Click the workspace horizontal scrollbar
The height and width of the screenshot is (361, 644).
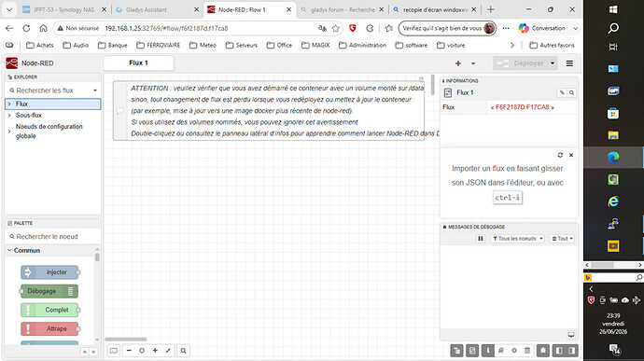pyautogui.click(x=126, y=340)
